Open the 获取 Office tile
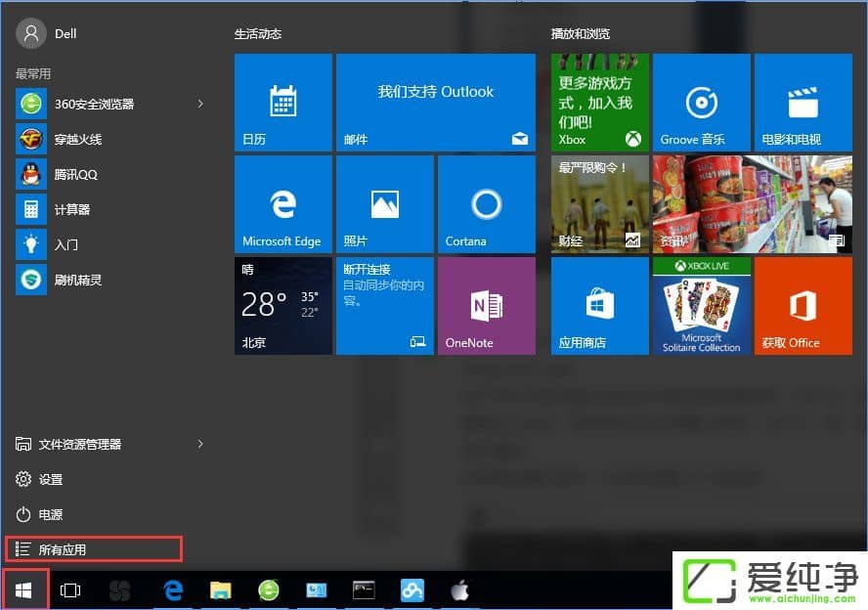868x610 pixels. point(803,305)
